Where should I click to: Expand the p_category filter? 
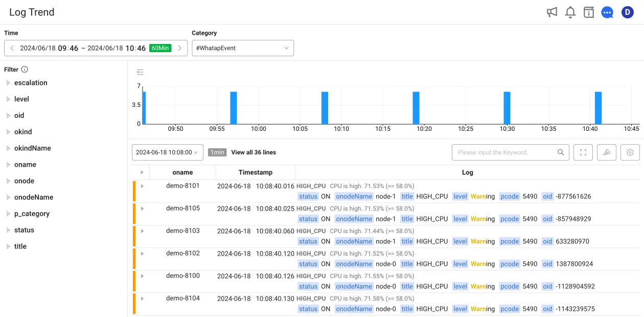pos(8,214)
